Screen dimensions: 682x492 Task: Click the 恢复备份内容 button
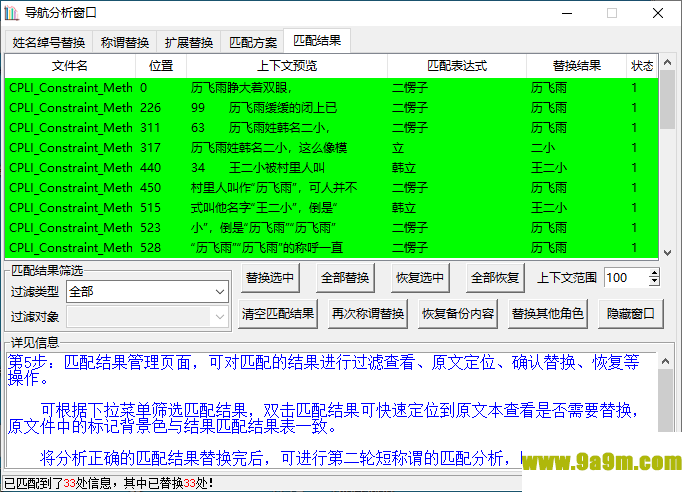coord(458,313)
